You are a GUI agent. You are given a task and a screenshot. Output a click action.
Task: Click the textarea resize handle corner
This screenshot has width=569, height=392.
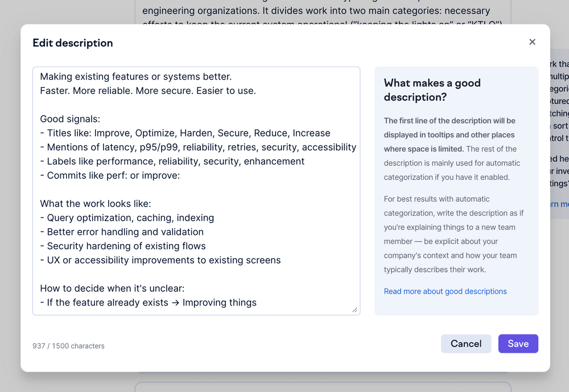[x=354, y=310]
